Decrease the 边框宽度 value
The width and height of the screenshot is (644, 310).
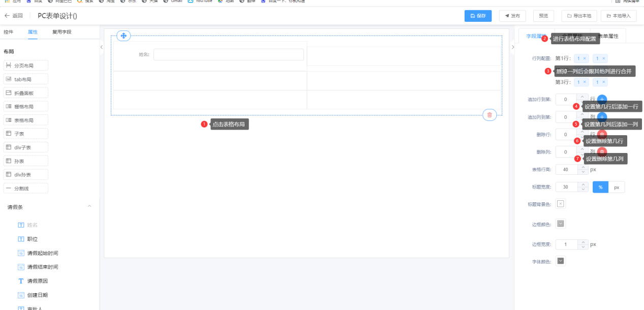pyautogui.click(x=582, y=247)
